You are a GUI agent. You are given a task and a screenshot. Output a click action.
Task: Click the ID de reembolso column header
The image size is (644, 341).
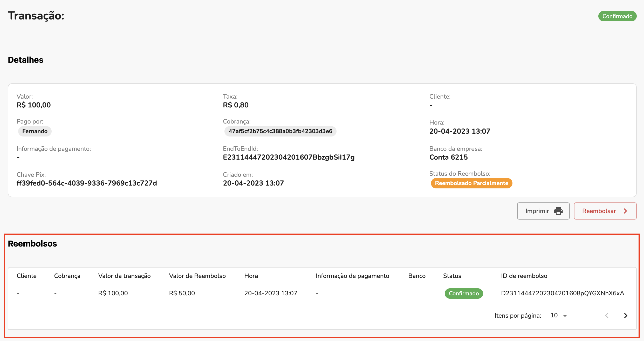[x=524, y=276]
